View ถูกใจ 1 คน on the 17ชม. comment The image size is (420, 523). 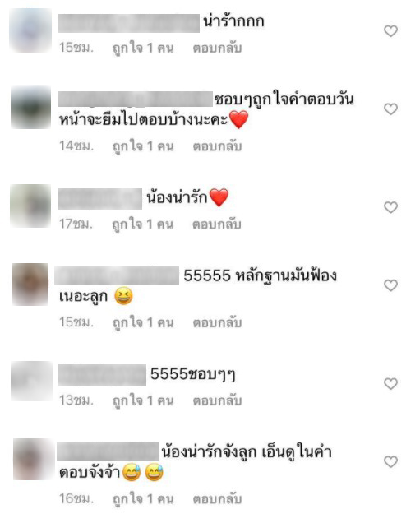(143, 224)
